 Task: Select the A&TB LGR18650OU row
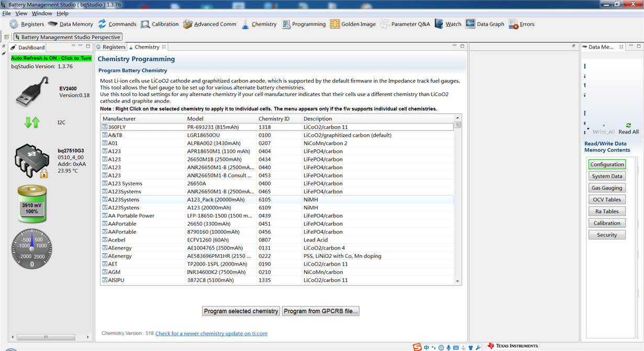click(x=277, y=135)
